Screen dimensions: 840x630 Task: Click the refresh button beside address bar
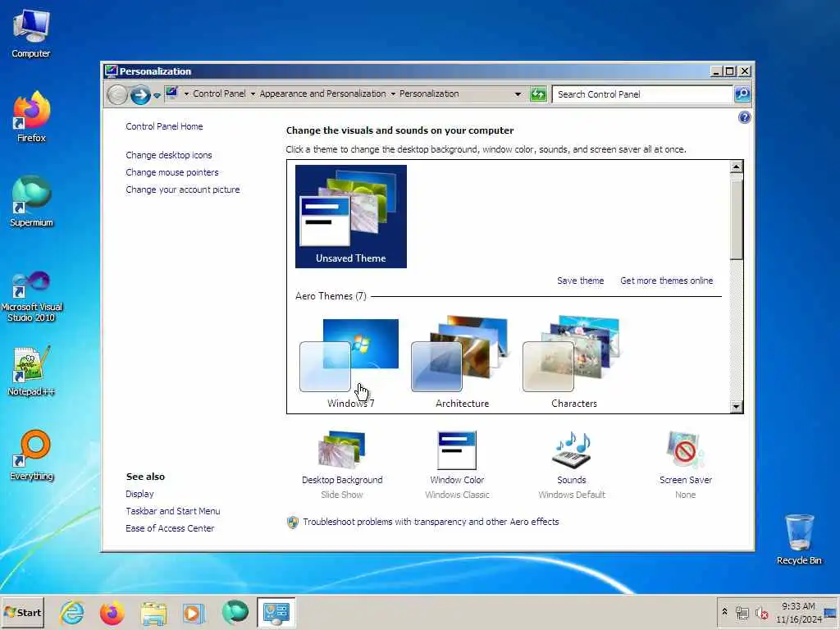[538, 94]
